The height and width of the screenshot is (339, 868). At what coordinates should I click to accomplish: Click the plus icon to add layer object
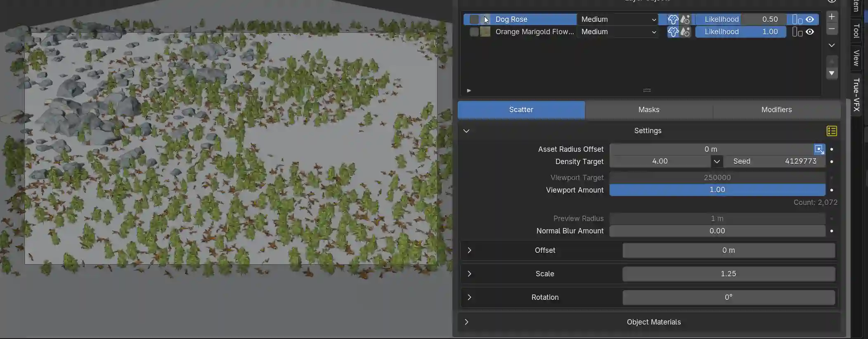click(832, 17)
